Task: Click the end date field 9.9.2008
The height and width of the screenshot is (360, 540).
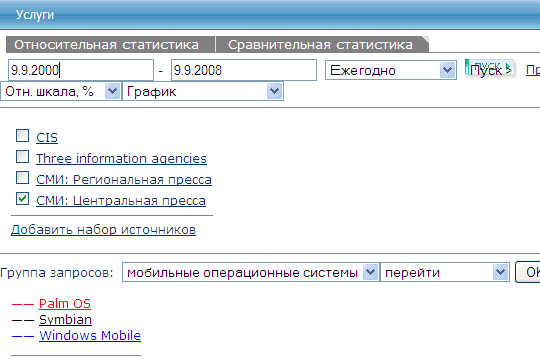Action: click(244, 70)
